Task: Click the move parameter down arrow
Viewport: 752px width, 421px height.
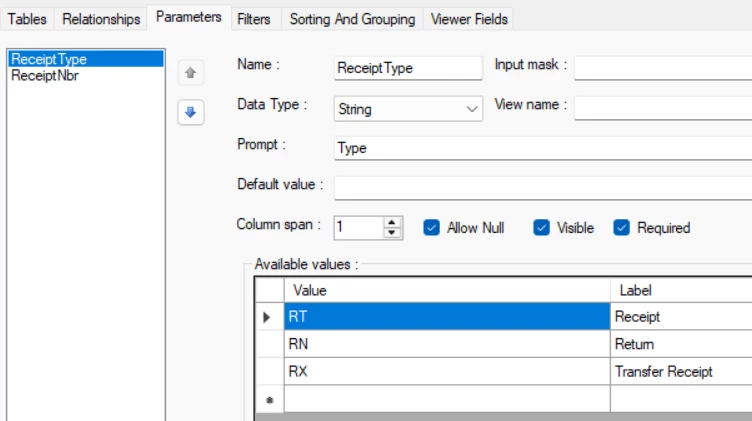Action: click(191, 113)
